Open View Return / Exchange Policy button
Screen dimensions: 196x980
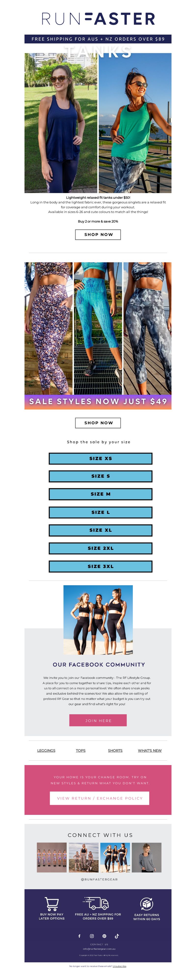[x=99, y=798]
